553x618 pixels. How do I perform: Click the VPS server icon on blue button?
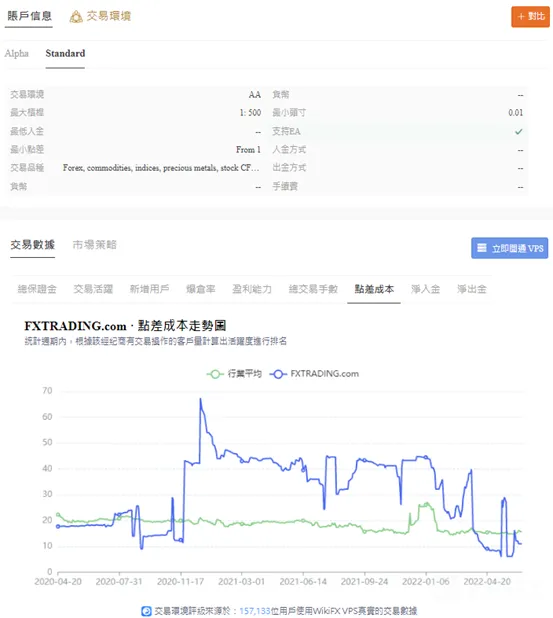click(482, 248)
